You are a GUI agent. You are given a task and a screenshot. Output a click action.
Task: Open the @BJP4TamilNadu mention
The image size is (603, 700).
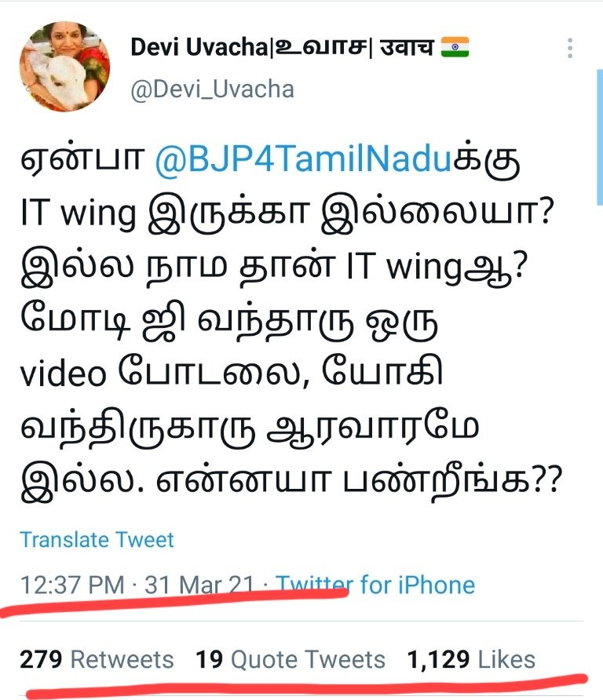(x=303, y=160)
